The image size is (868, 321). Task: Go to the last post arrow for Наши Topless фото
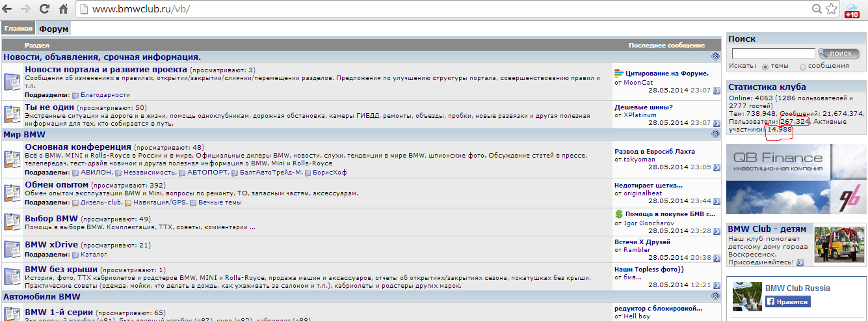click(x=717, y=285)
